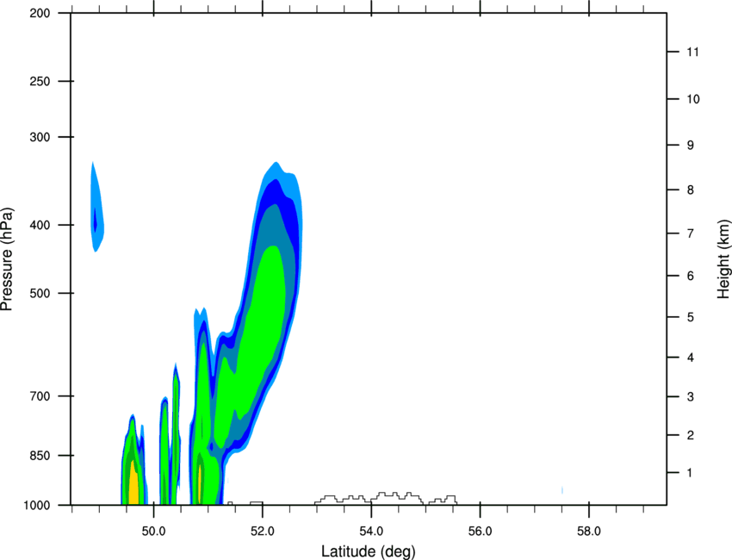Pick the 7 km height label

pyautogui.click(x=691, y=233)
